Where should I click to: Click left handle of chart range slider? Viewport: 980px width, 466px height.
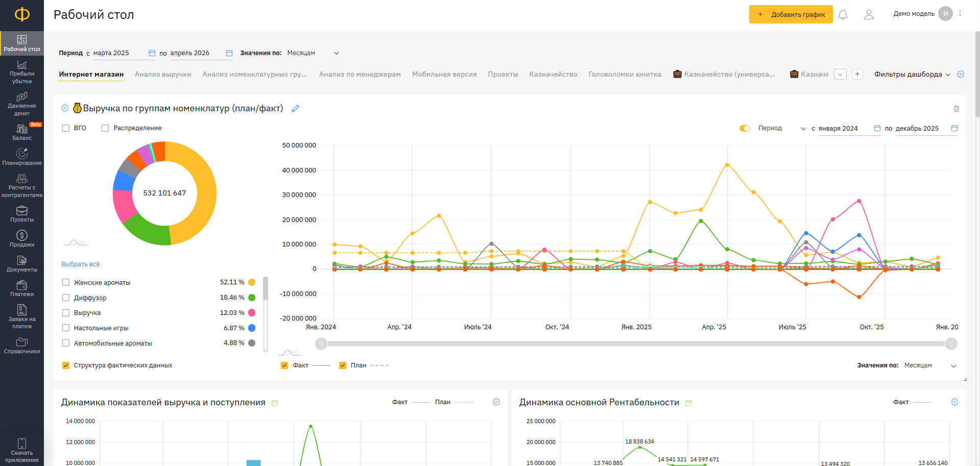tap(321, 344)
